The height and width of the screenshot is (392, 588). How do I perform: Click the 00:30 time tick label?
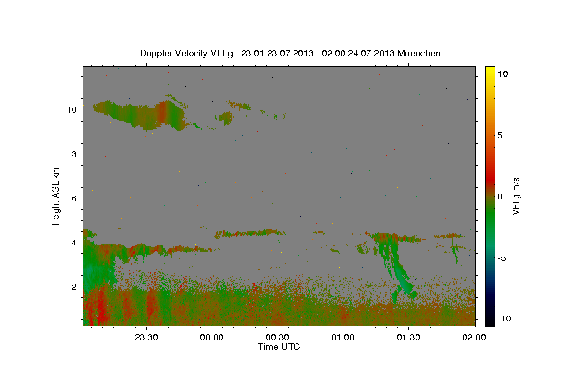(x=277, y=338)
